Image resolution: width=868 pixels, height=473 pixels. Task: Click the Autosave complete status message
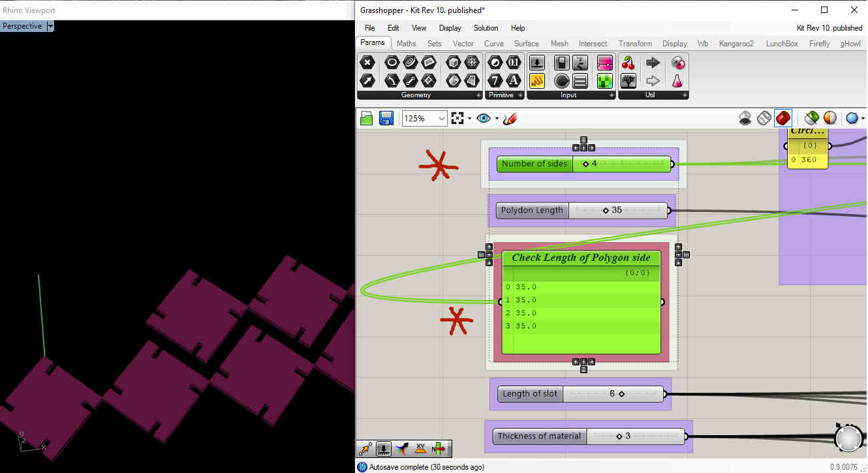[427, 467]
